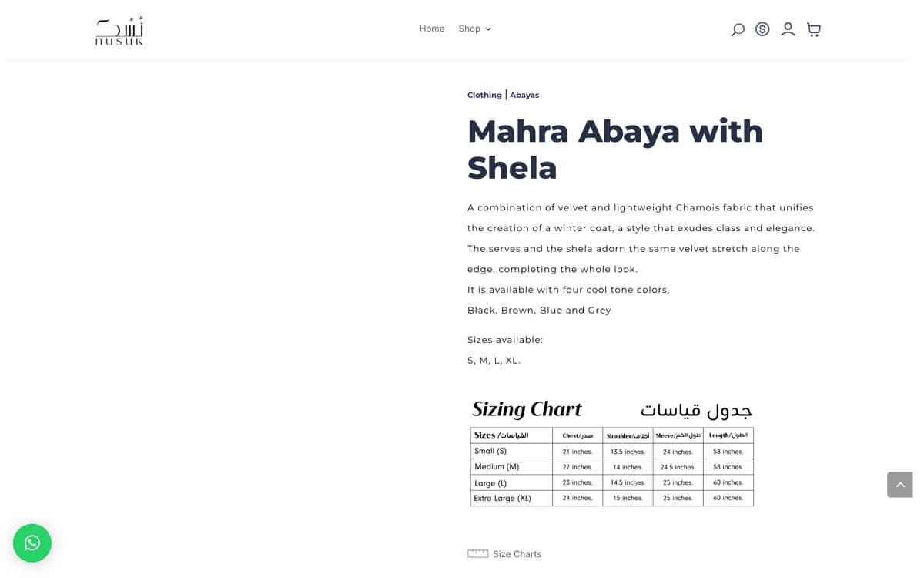Start a WhatsApp chat

32,543
